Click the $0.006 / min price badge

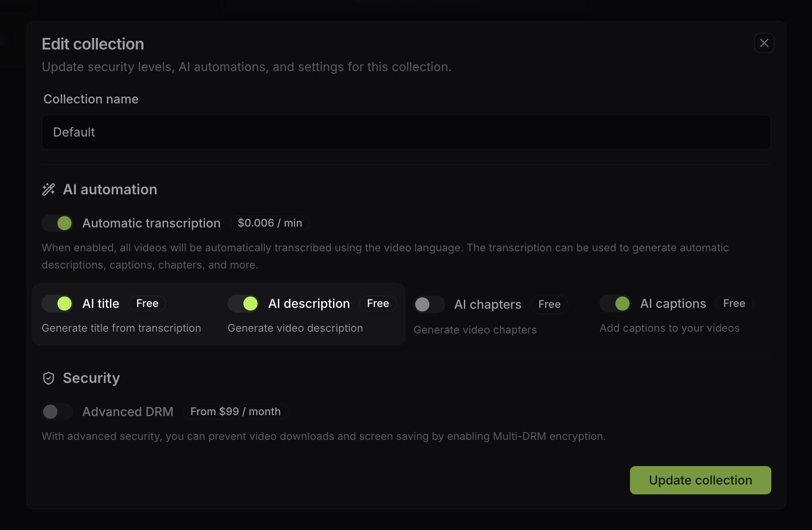pos(270,223)
